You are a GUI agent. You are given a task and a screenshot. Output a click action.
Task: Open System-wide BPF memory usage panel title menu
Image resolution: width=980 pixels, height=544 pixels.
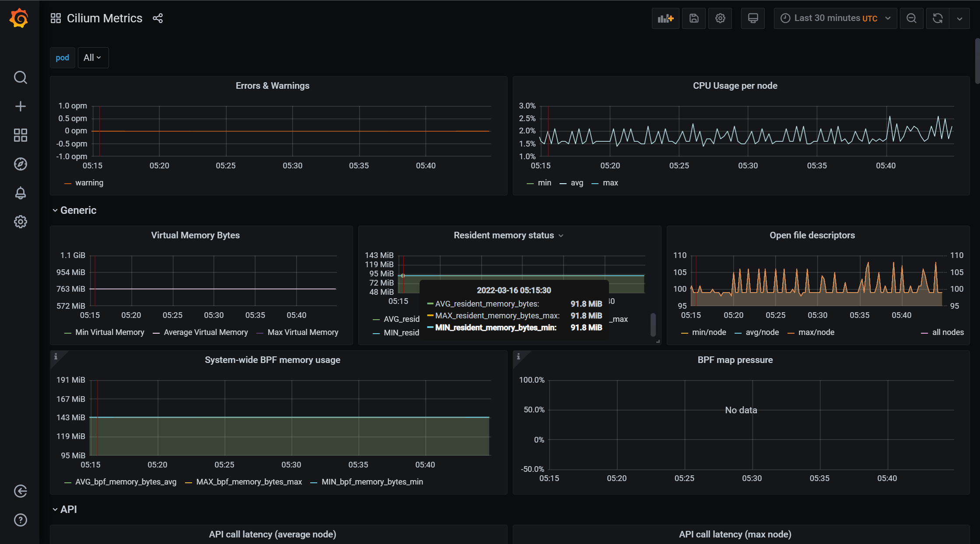coord(273,360)
